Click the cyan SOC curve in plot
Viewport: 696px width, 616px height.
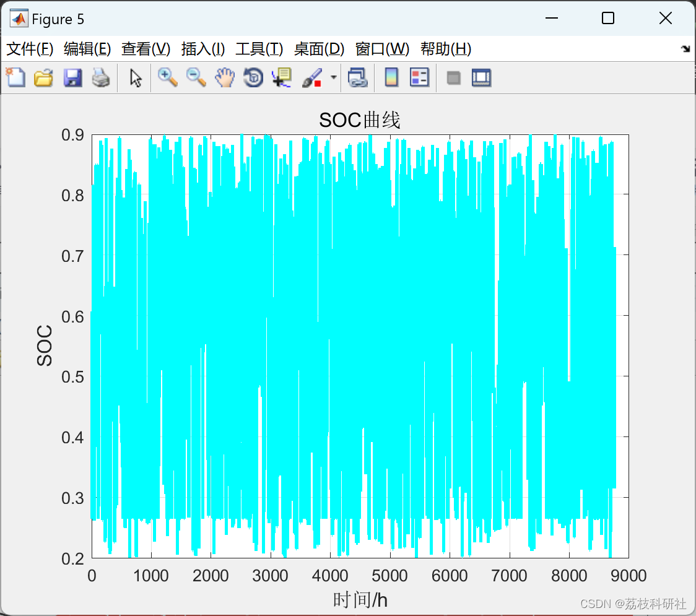(353, 346)
